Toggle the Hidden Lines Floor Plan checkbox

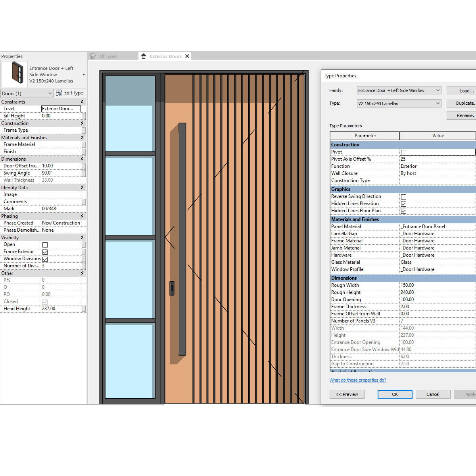[x=403, y=211]
